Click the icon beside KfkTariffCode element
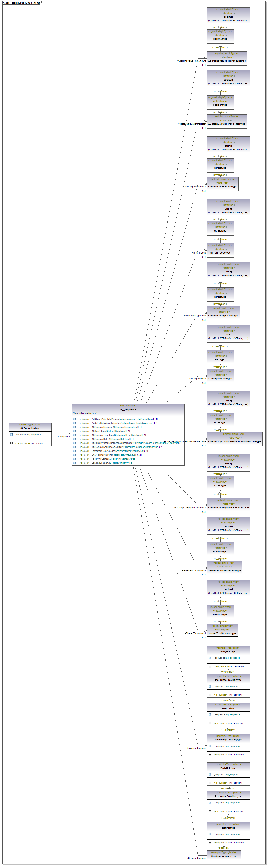Screen dimensions: 271x868 tap(74, 431)
